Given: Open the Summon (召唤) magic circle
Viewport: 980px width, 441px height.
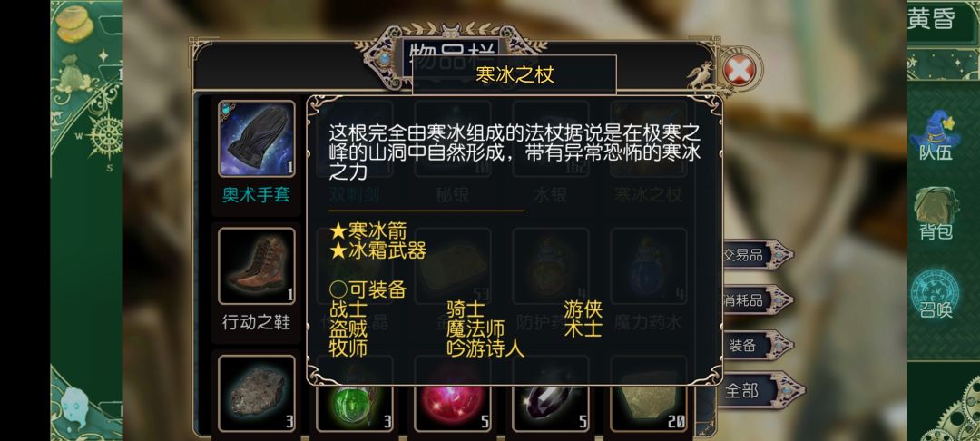Looking at the screenshot, I should (936, 294).
